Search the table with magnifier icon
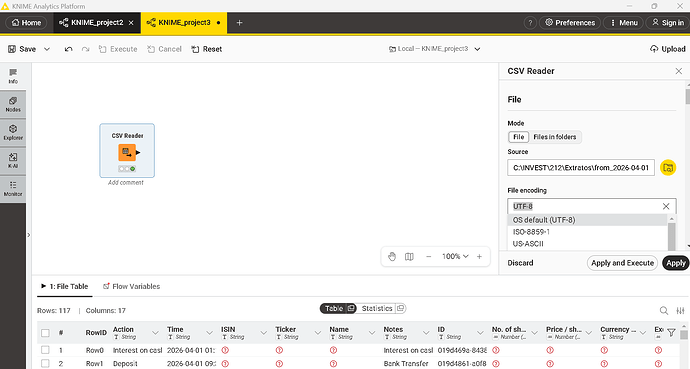The width and height of the screenshot is (690, 369). (664, 311)
